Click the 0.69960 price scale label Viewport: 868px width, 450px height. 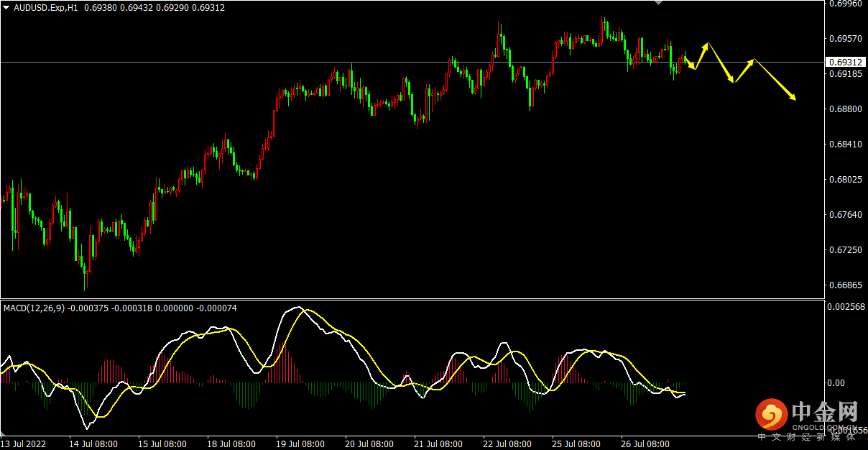(845, 4)
